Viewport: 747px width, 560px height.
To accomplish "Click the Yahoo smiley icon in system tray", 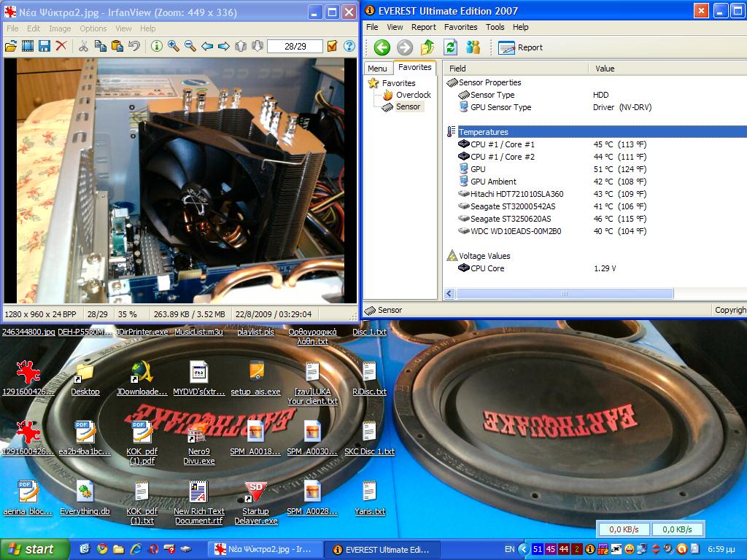I will click(630, 549).
